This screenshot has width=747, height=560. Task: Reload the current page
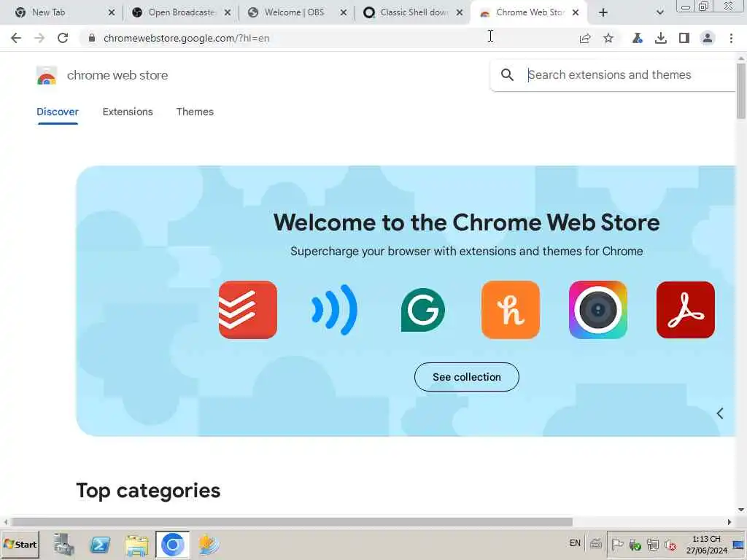tap(63, 38)
